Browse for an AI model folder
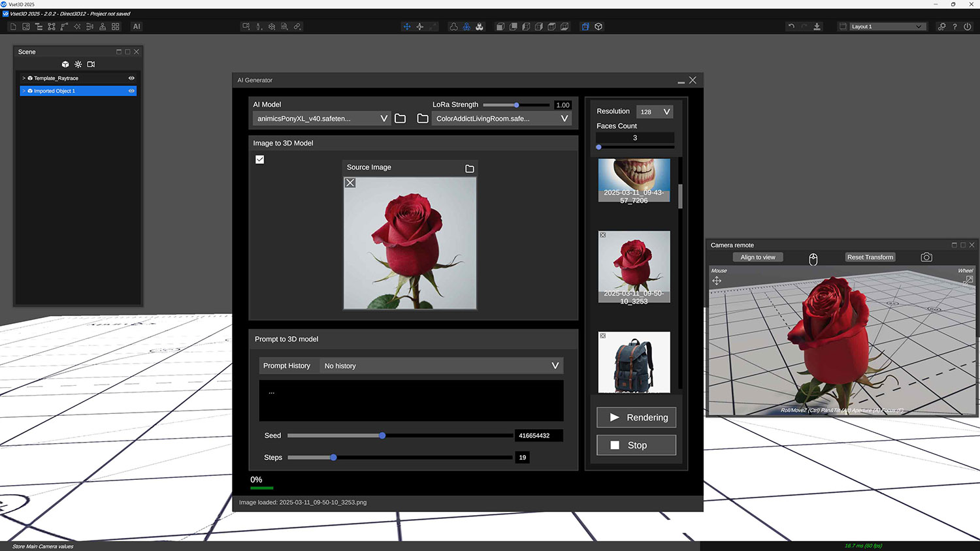The height and width of the screenshot is (551, 980). [400, 119]
